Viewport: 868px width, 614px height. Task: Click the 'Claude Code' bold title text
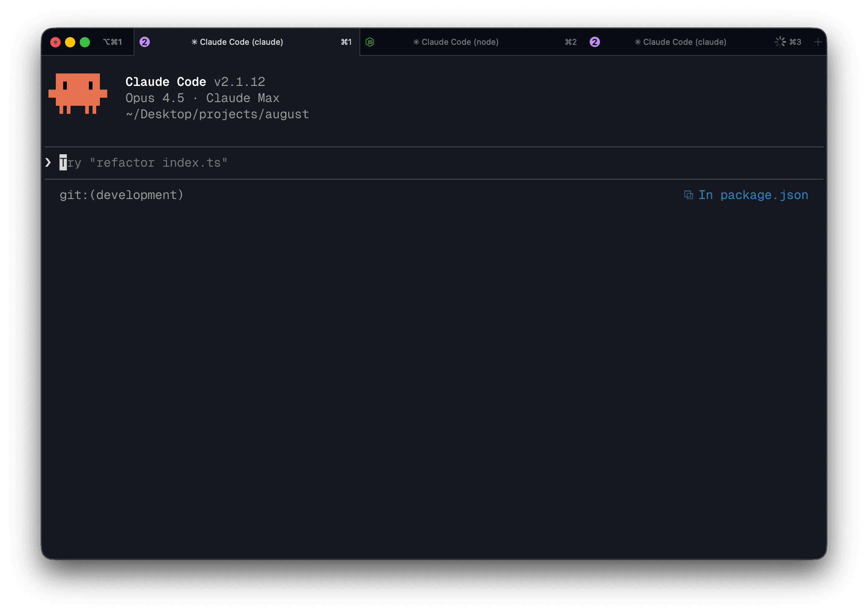[166, 82]
